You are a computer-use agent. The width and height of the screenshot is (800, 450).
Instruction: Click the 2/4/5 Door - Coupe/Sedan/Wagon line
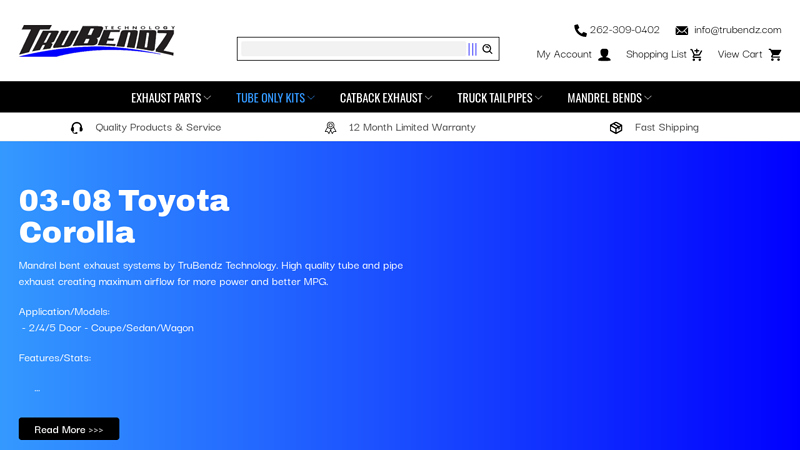108,328
